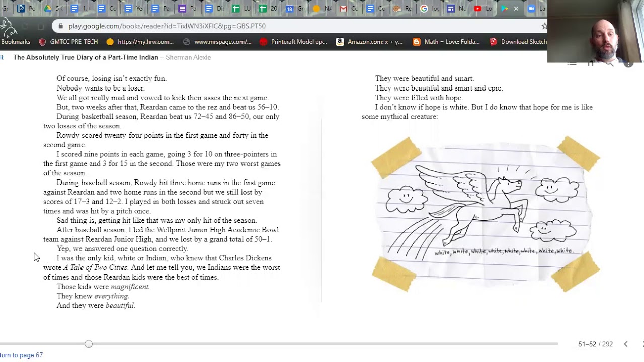Open the Amazon.com bookmark
This screenshot has width=644, height=362.
click(369, 42)
